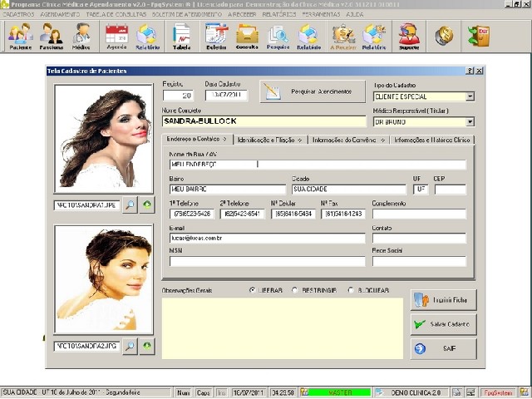
Task: Open the Consulta toolbar icon
Action: coord(247,37)
